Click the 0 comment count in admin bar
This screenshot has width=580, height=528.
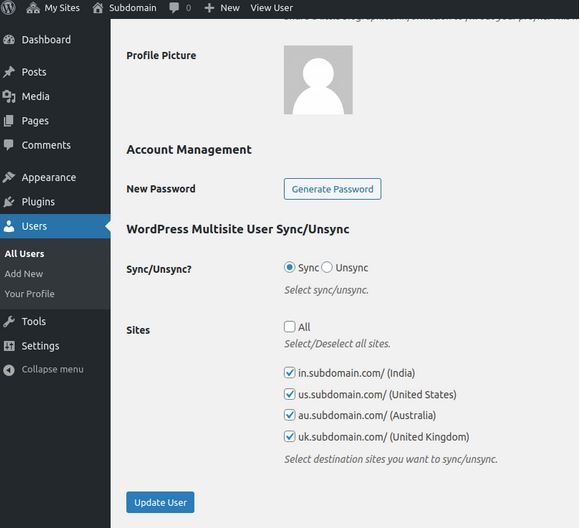pyautogui.click(x=188, y=8)
